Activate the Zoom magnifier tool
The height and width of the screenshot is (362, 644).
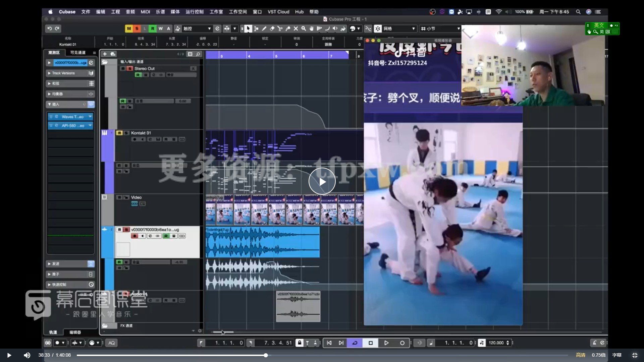click(x=303, y=29)
